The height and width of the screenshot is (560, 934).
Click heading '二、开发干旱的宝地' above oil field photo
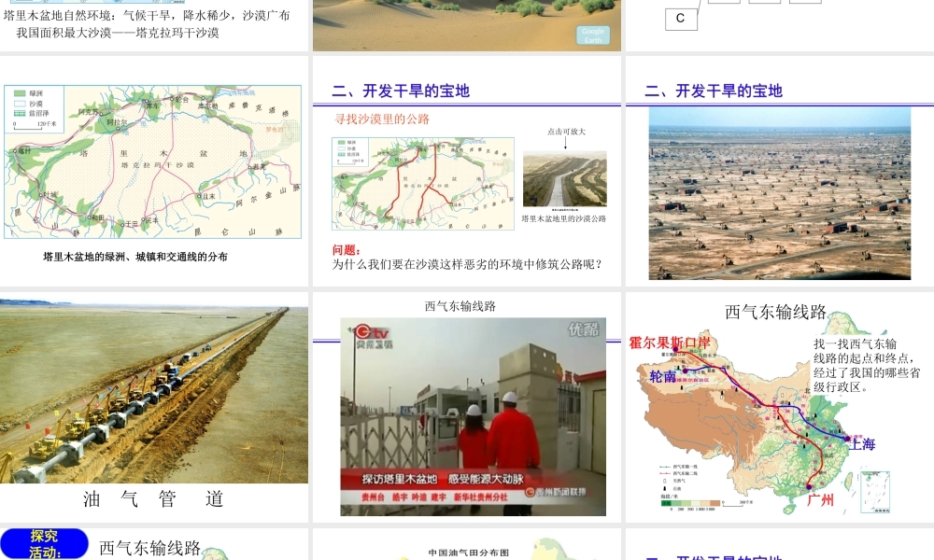tap(714, 91)
